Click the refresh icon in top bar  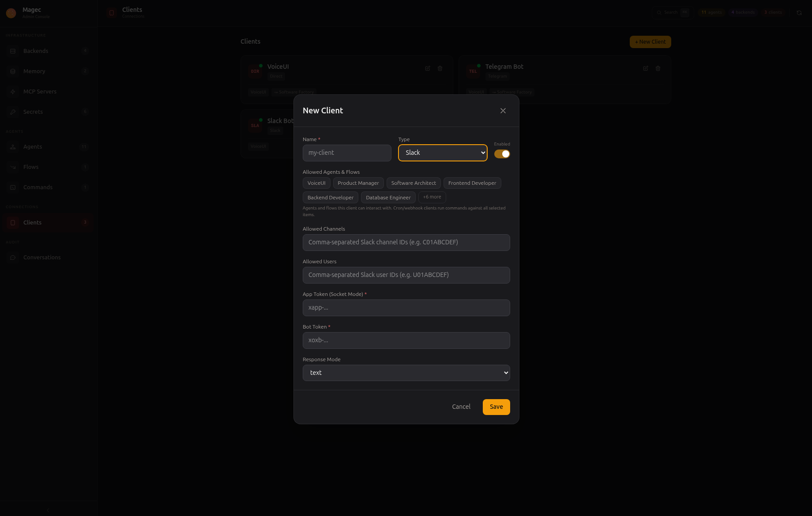[799, 13]
